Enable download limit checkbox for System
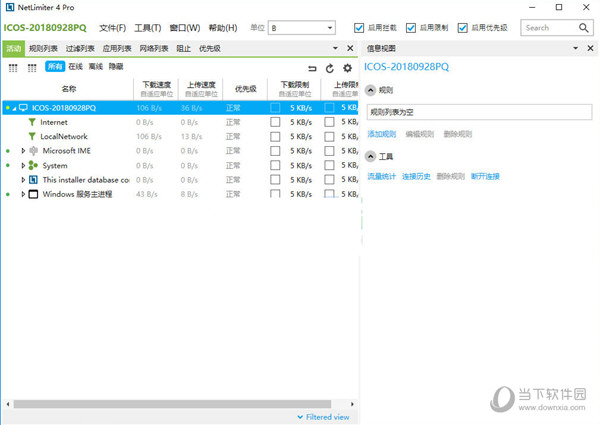Screen dimensions: 600x425 coord(275,165)
